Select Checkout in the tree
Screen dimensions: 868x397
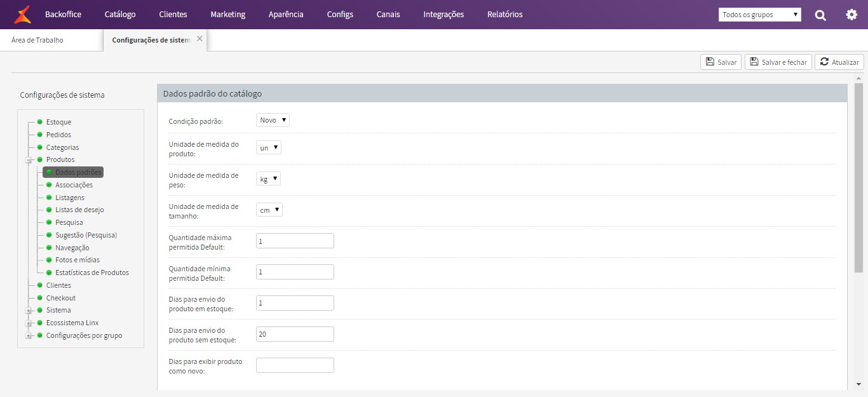(60, 298)
